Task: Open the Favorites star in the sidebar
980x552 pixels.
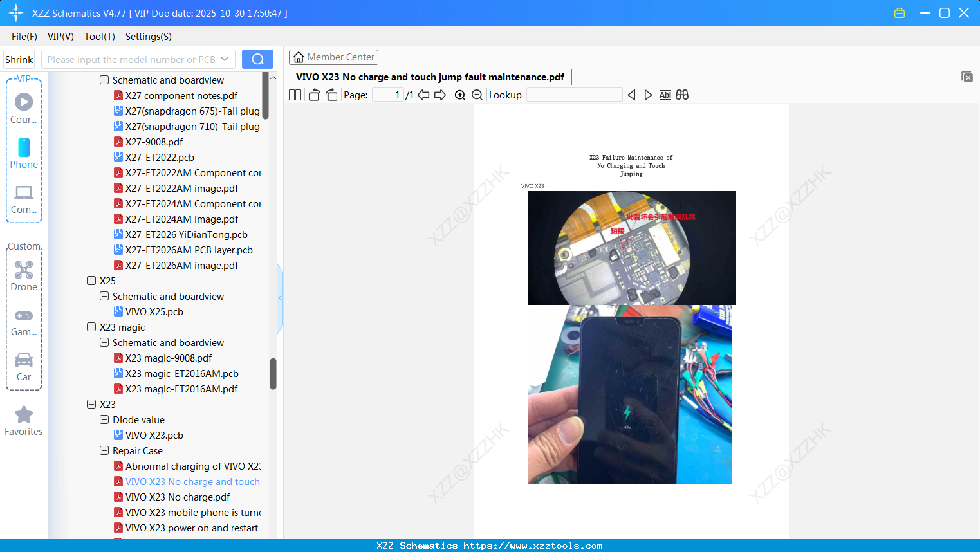Action: (x=23, y=414)
